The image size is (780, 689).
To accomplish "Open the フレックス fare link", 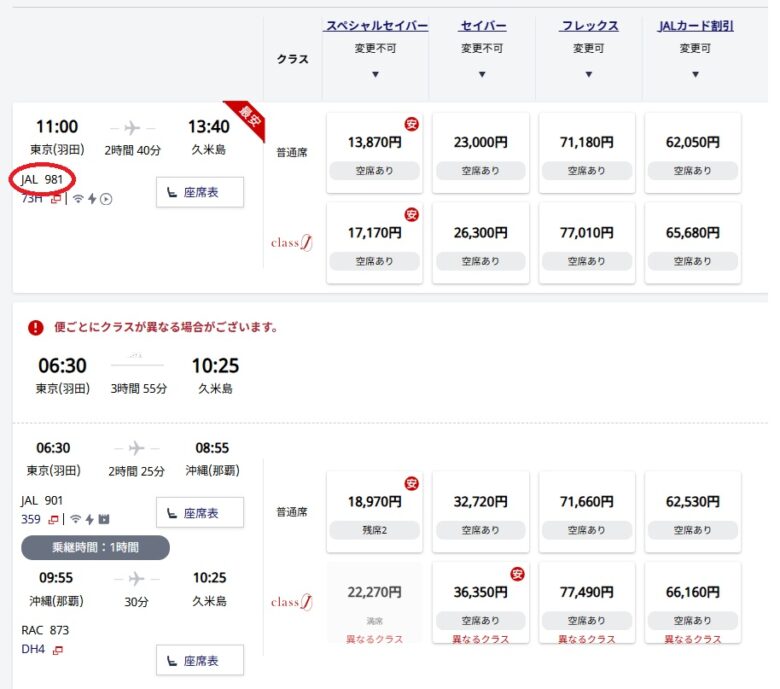I will coord(589,26).
